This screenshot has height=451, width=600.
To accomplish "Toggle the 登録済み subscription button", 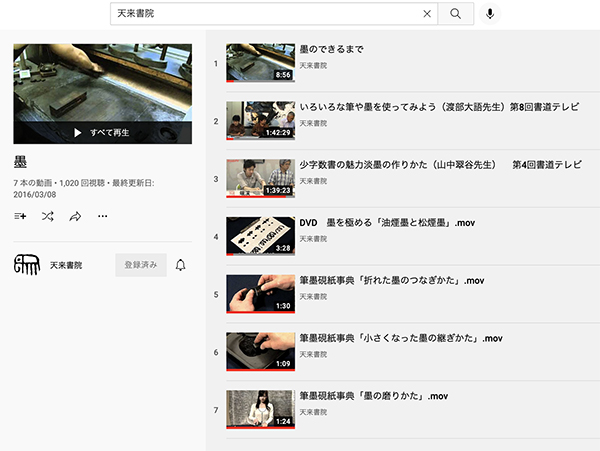I will [140, 265].
